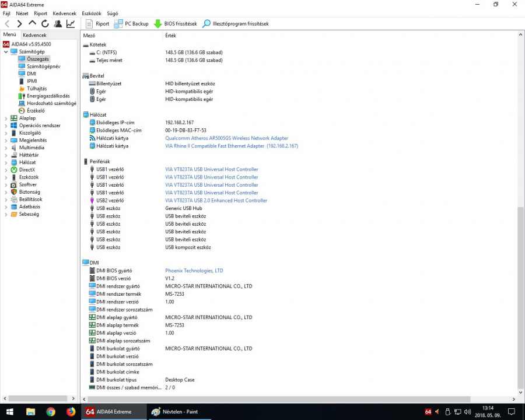Click the Energiagazdálkodás battery icon
Screen dimensions: 525x420
(x=22, y=96)
